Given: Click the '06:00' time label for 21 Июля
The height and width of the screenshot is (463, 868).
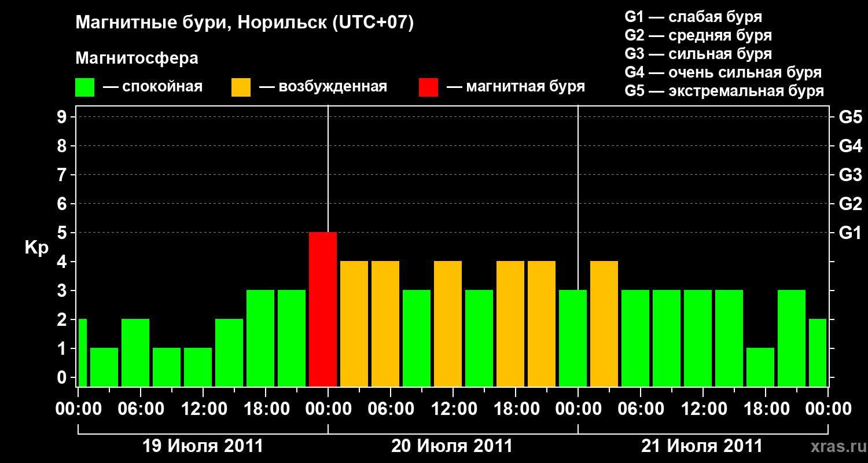Looking at the screenshot, I should pos(641,409).
